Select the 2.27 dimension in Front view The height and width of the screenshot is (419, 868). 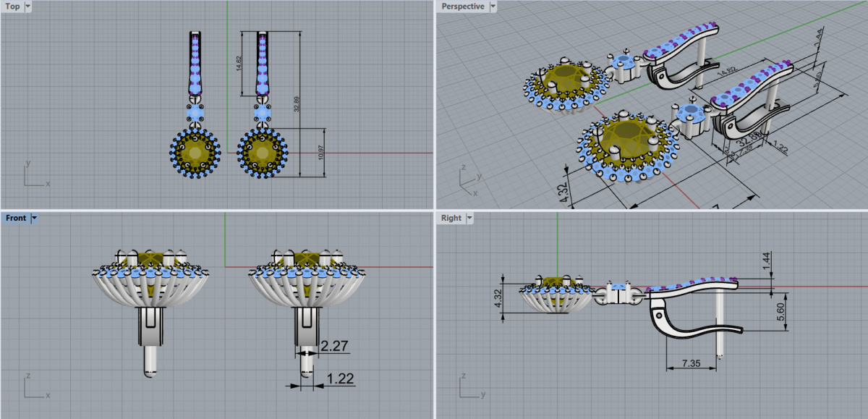coord(334,347)
